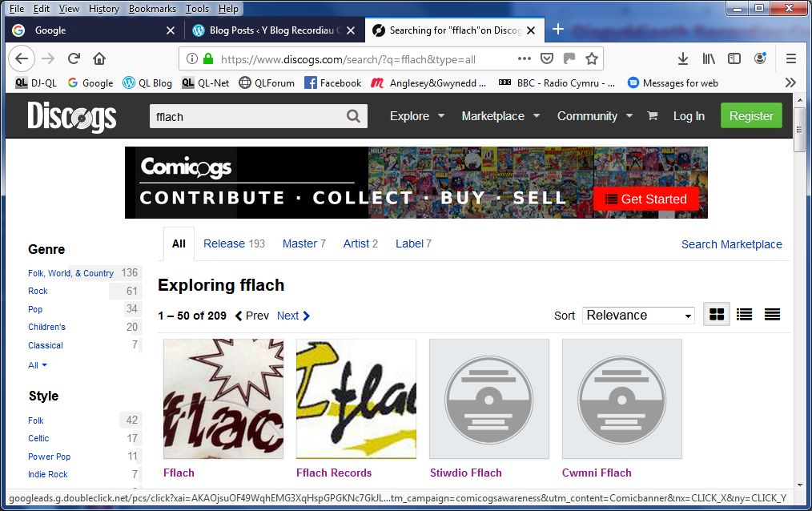Open the Sort by Relevance dropdown
Viewport: 812px width, 511px height.
[x=638, y=315]
